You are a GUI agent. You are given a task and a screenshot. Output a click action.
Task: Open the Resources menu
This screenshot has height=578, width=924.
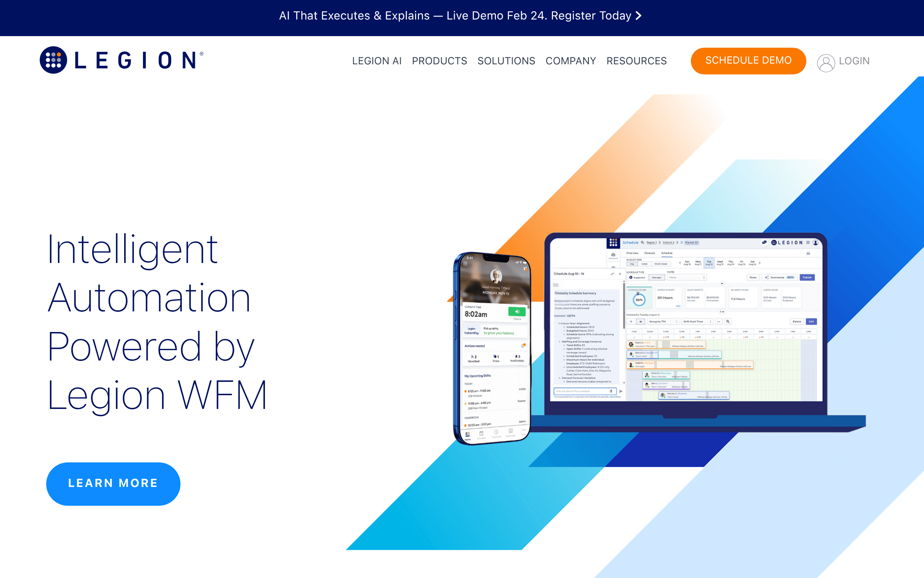coord(636,61)
